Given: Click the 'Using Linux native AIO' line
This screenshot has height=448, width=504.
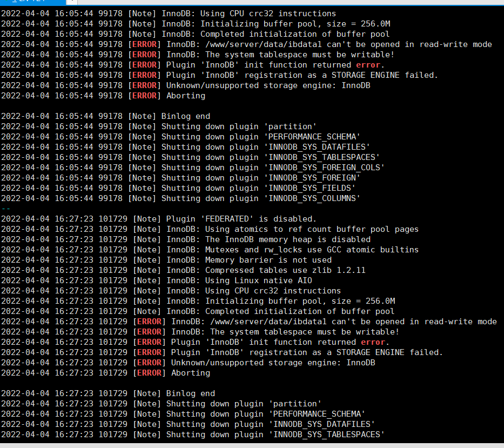Looking at the screenshot, I should [x=157, y=281].
